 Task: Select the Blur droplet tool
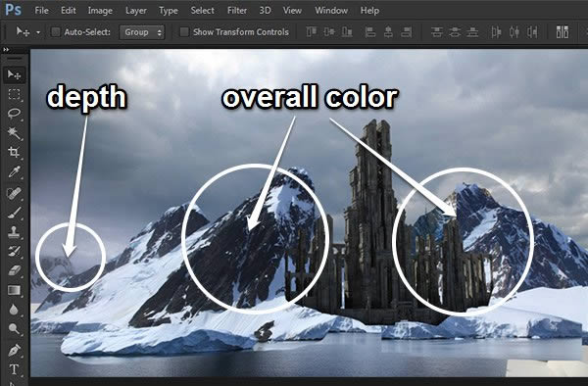click(x=15, y=310)
